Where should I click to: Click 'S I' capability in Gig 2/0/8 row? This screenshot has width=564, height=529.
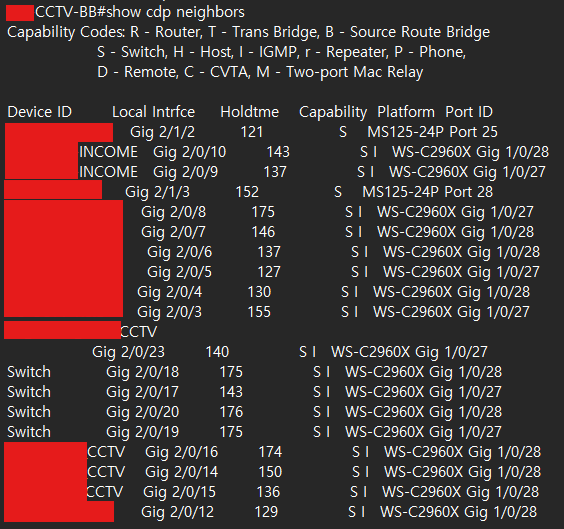(x=354, y=212)
